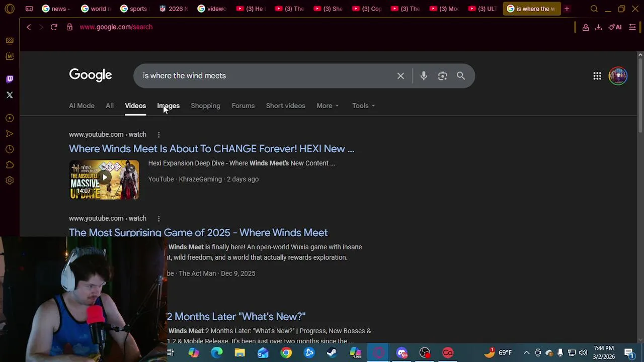Image resolution: width=644 pixels, height=362 pixels.
Task: Go back with the browser back arrow
Action: click(x=29, y=27)
